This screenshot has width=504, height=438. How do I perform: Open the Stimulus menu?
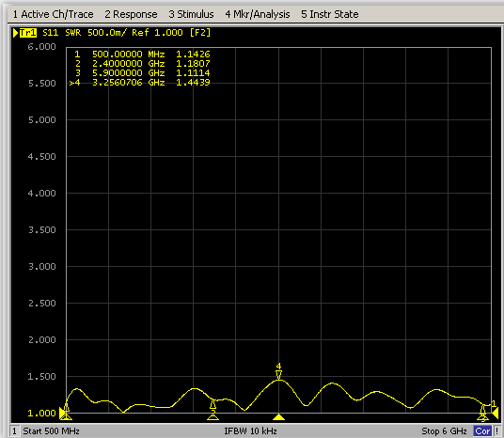pyautogui.click(x=191, y=14)
